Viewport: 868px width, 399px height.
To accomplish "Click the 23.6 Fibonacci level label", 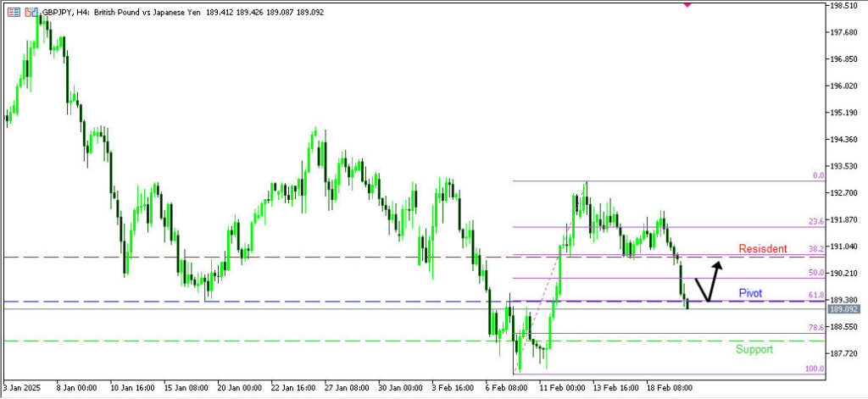I will 816,221.
